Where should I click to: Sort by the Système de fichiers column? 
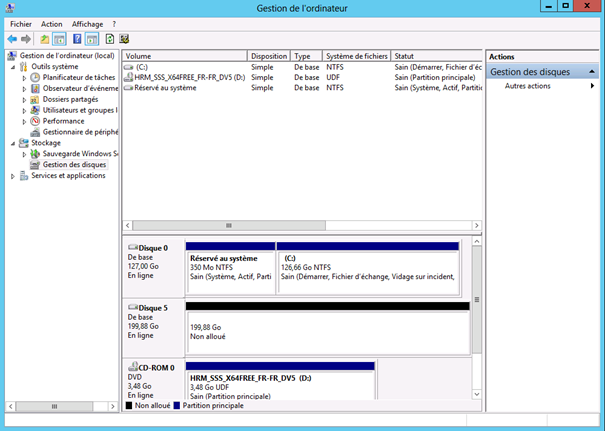point(357,57)
